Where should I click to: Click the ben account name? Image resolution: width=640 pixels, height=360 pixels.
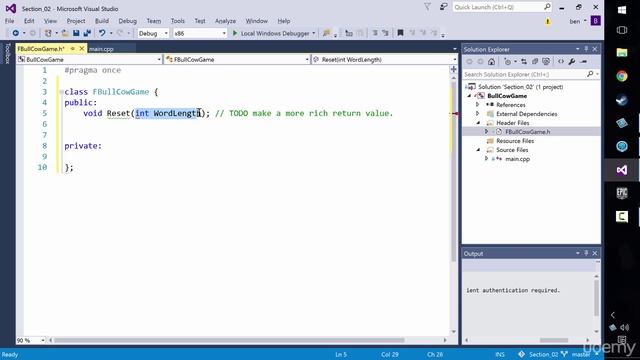[x=575, y=21]
